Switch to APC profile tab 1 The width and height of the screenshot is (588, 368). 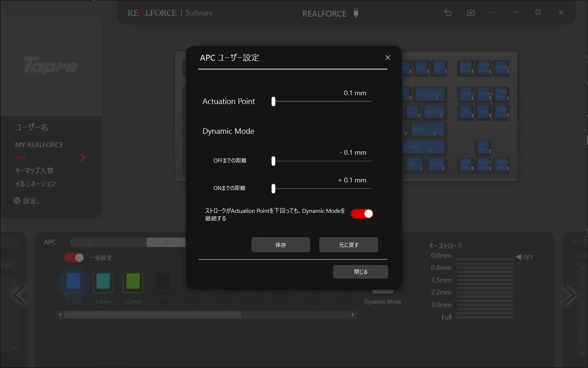[89, 243]
